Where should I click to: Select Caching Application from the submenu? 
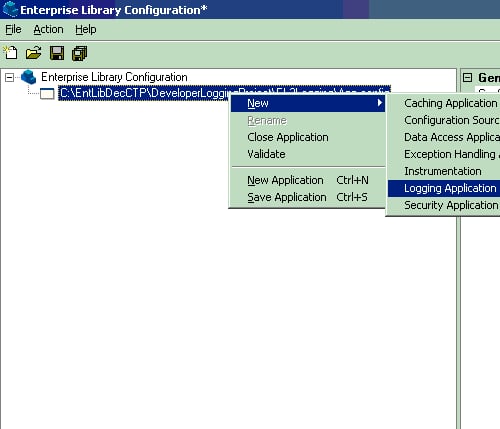coord(444,103)
